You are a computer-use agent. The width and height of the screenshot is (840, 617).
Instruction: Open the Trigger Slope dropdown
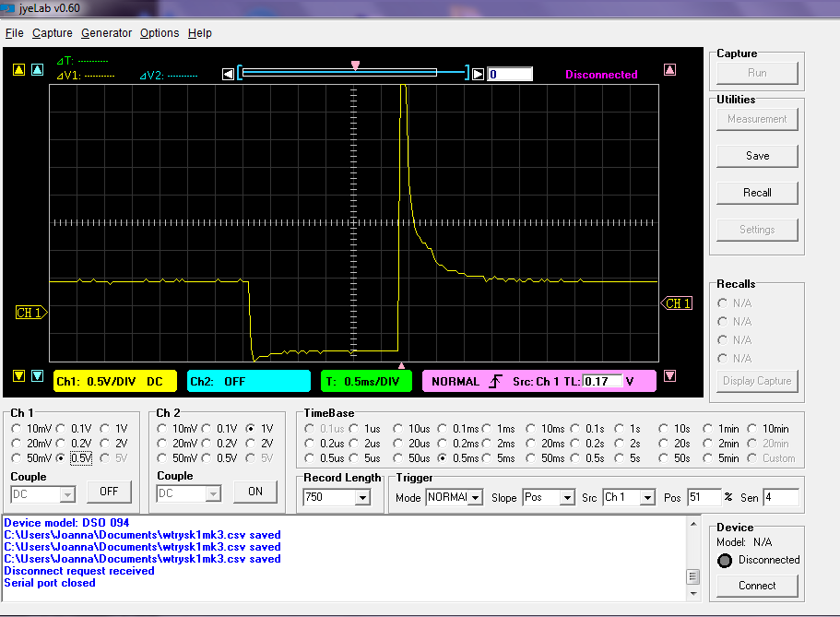click(567, 498)
